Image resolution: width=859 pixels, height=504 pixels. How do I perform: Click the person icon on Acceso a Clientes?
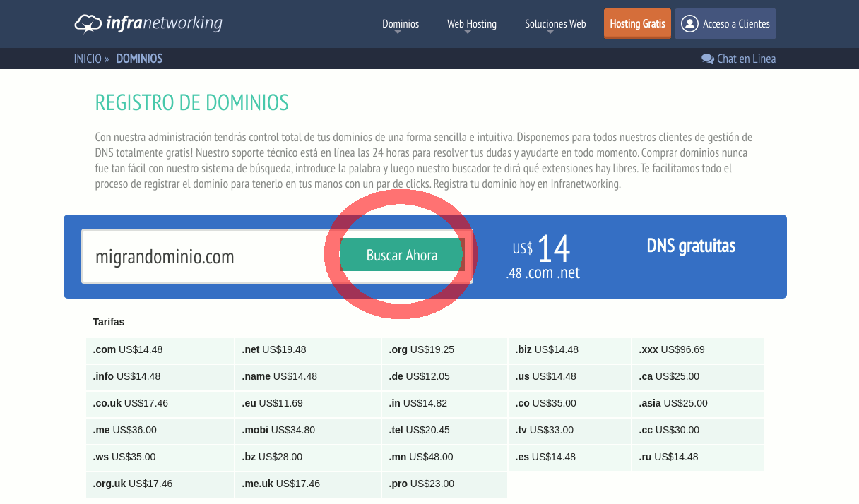[x=689, y=23]
